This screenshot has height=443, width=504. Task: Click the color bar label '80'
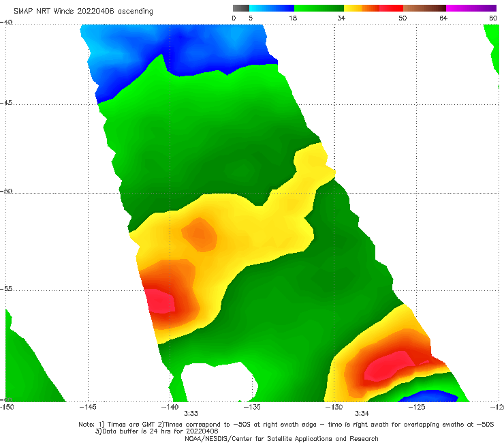(493, 18)
